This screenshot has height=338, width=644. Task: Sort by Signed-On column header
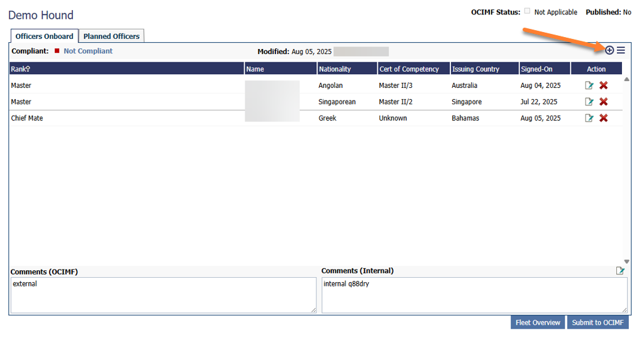coord(536,69)
